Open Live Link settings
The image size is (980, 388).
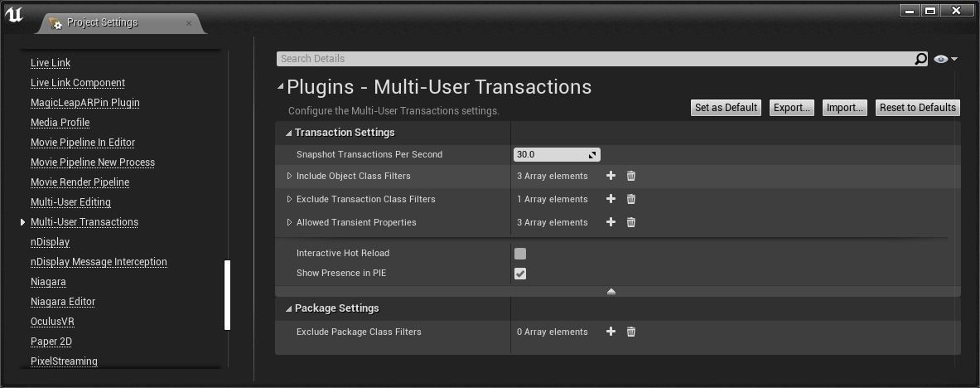point(51,62)
